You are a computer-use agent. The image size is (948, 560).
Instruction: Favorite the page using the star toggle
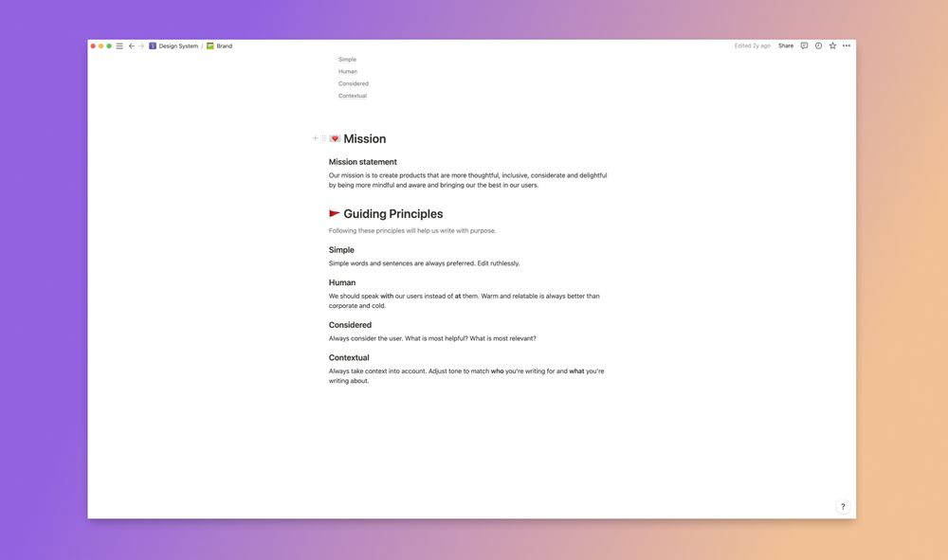(831, 44)
